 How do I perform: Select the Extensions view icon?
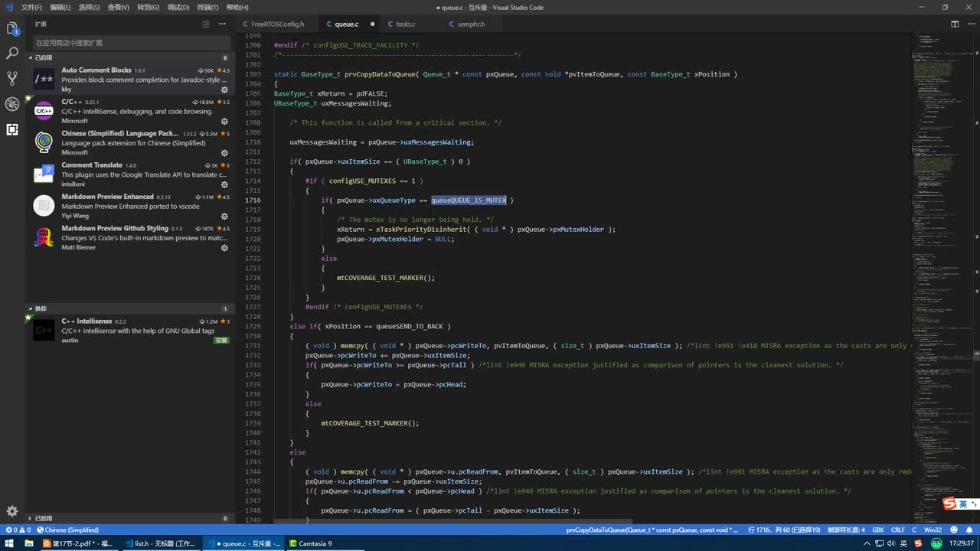(x=12, y=129)
